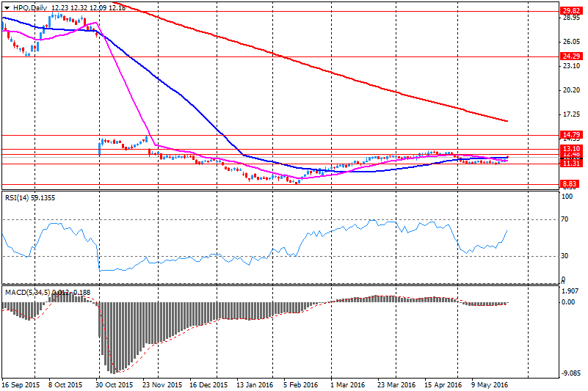588x391 pixels.
Task: Click the 28.95 price scale value
Action: click(572, 18)
